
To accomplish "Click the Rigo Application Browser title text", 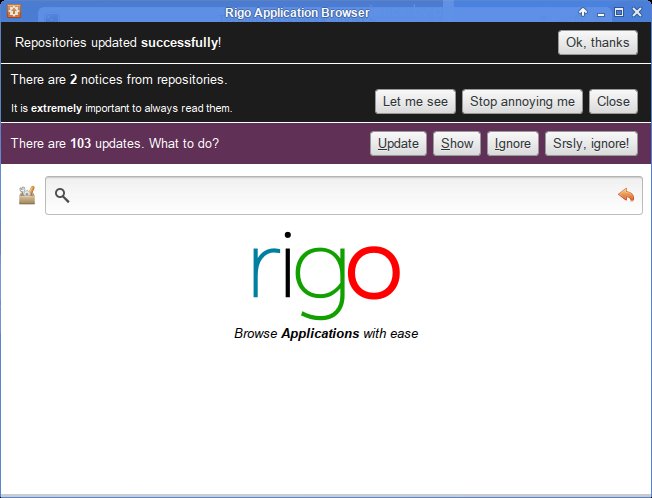I will coord(297,12).
